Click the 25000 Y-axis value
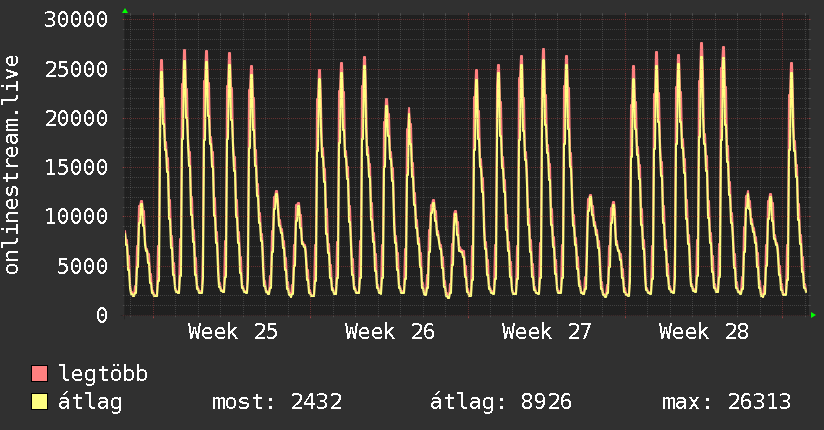Screen dimensions: 824x430 point(76,69)
